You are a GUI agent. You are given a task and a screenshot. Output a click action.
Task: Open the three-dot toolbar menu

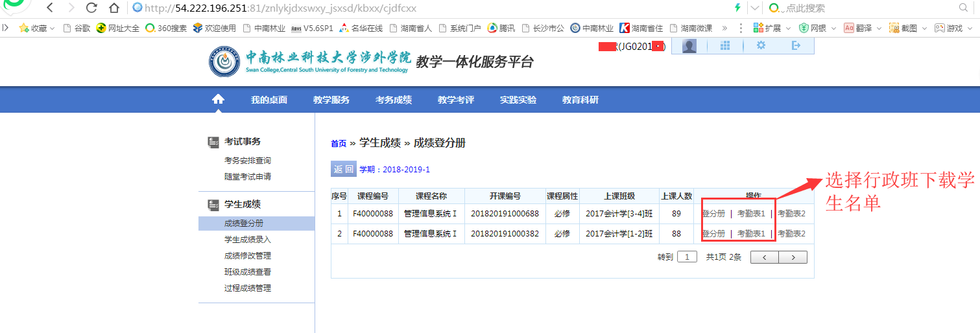[741, 28]
